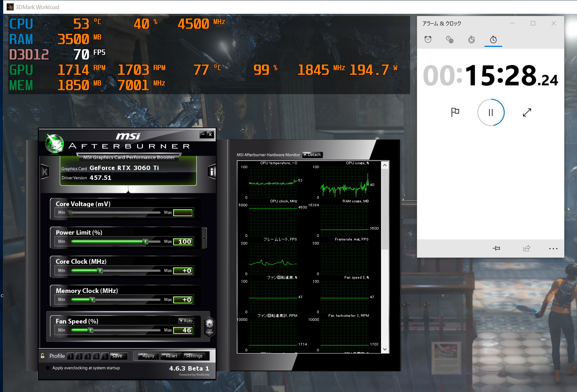
Task: Select profile slot 2
Action: [x=79, y=356]
